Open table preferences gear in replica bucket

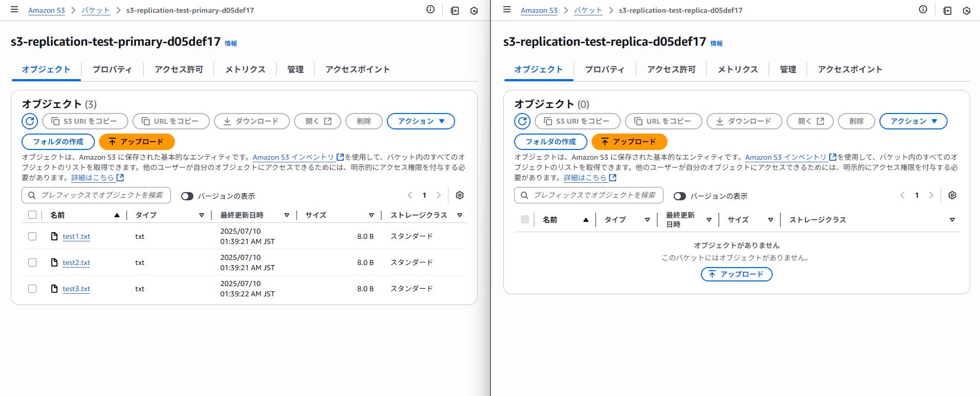952,195
